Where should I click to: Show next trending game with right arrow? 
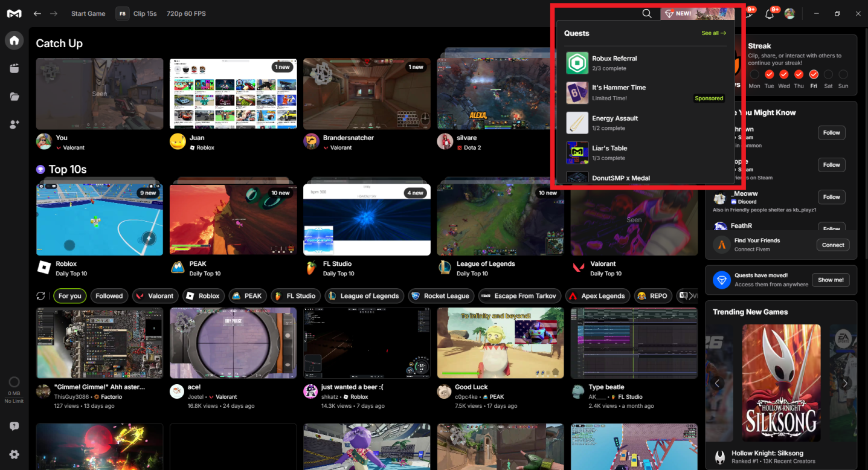(845, 383)
